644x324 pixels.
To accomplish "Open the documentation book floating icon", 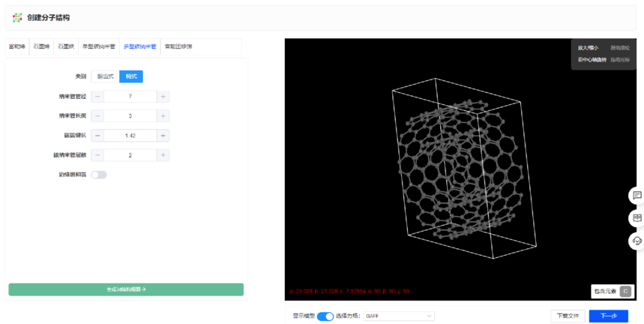I will point(637,218).
